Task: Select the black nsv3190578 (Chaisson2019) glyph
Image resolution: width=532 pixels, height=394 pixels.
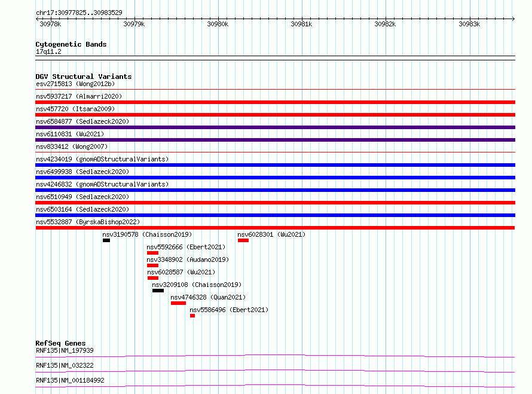Action: click(x=106, y=240)
